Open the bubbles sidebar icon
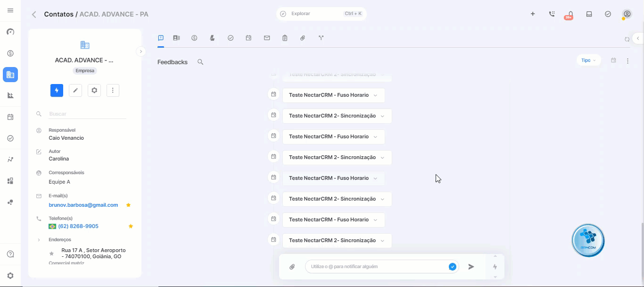 click(10, 202)
